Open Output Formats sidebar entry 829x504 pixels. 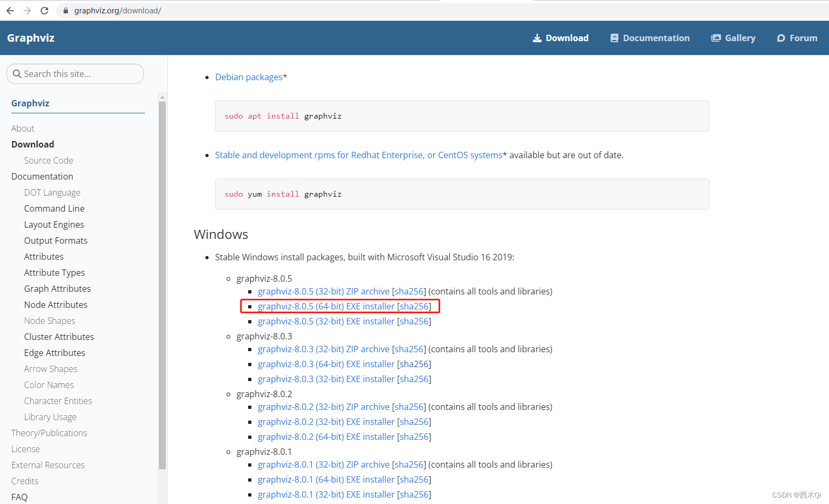(56, 241)
